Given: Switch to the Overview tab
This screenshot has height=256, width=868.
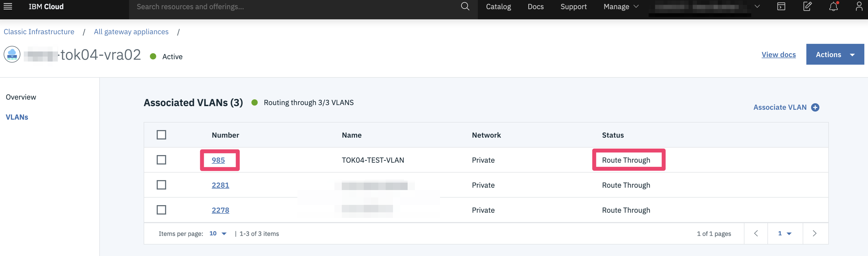Looking at the screenshot, I should tap(21, 97).
